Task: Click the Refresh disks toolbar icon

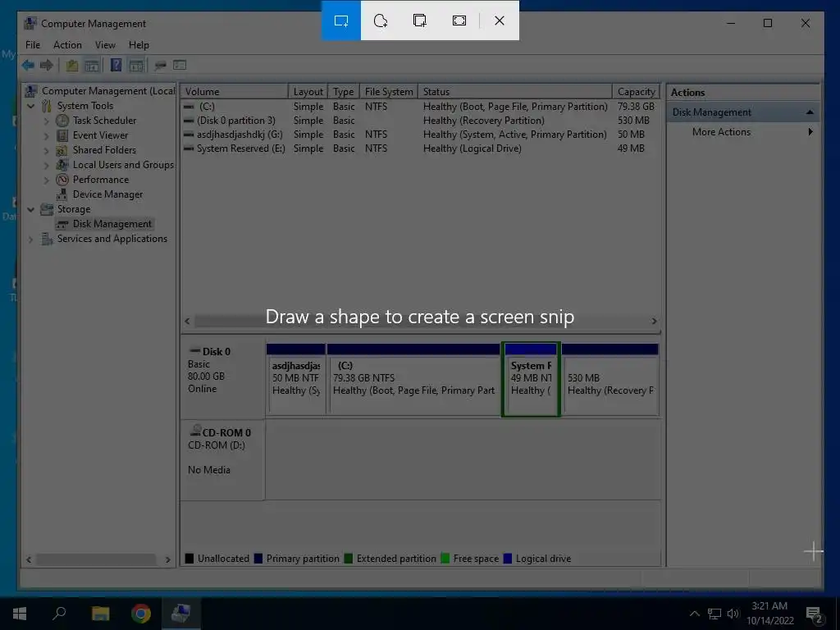Action: [160, 66]
